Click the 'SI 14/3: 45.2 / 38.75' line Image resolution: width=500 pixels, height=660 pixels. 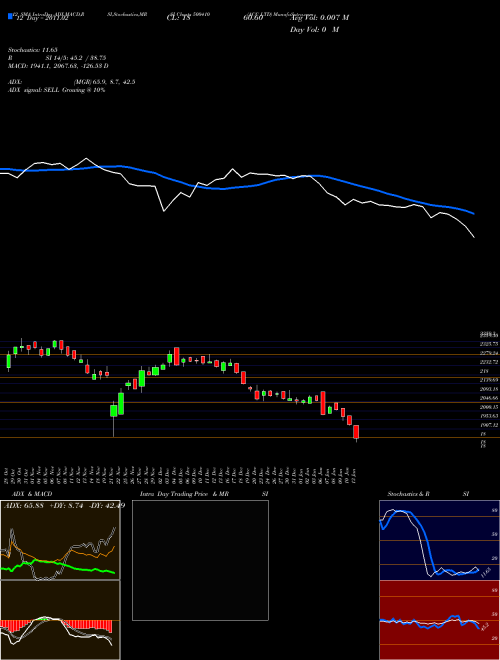pyautogui.click(x=76, y=58)
